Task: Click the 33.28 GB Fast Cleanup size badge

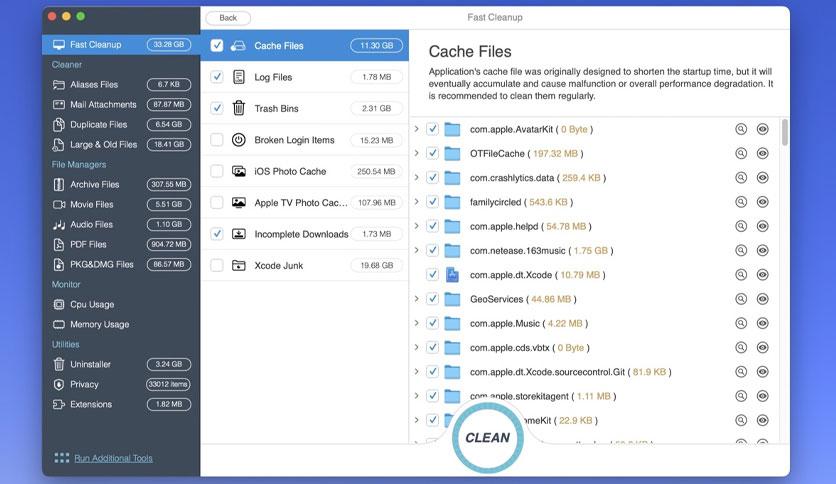Action: point(168,45)
